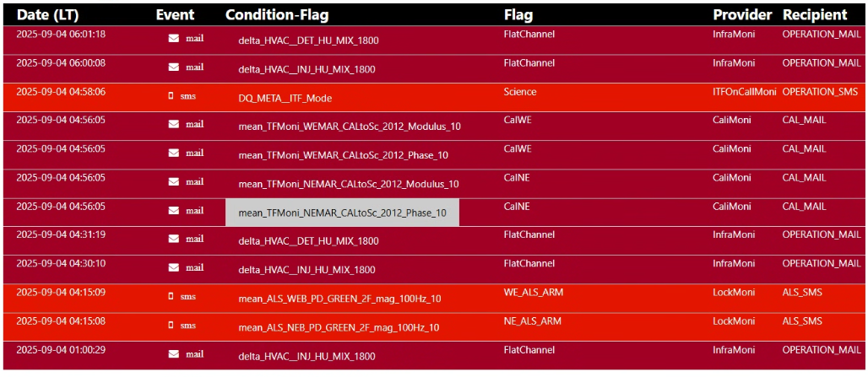
Task: Click mail icon for WEMAR Modulus_10 row
Action: click(174, 124)
